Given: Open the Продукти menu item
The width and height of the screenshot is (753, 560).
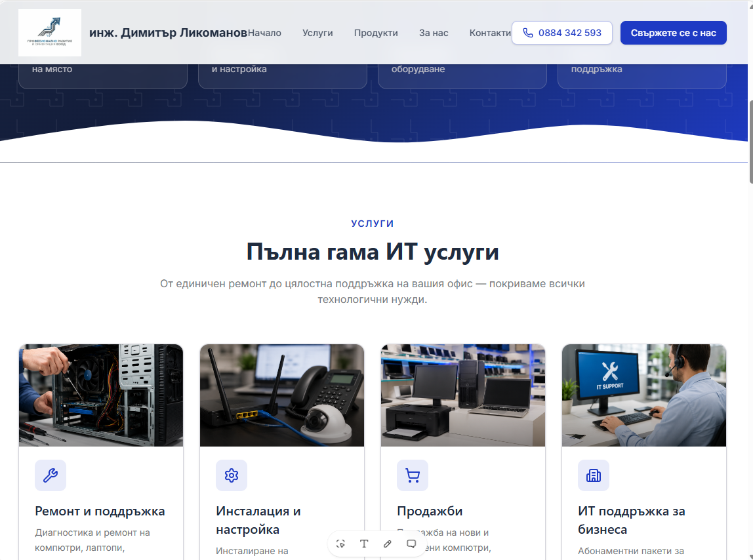Looking at the screenshot, I should (376, 33).
